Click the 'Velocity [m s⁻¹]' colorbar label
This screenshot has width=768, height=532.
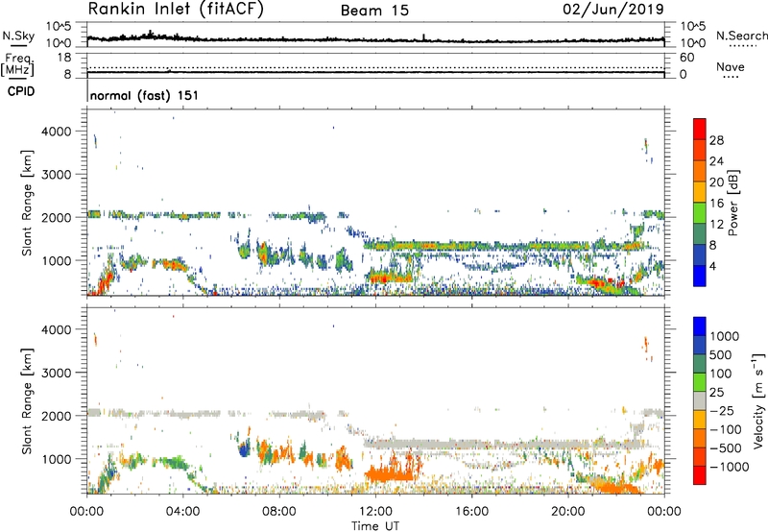click(759, 400)
